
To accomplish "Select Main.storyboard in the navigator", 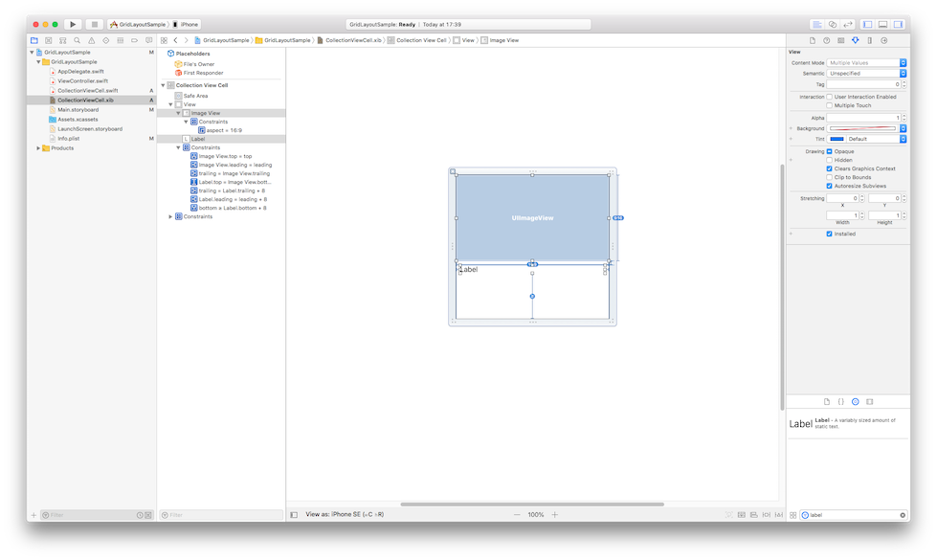I will [78, 110].
